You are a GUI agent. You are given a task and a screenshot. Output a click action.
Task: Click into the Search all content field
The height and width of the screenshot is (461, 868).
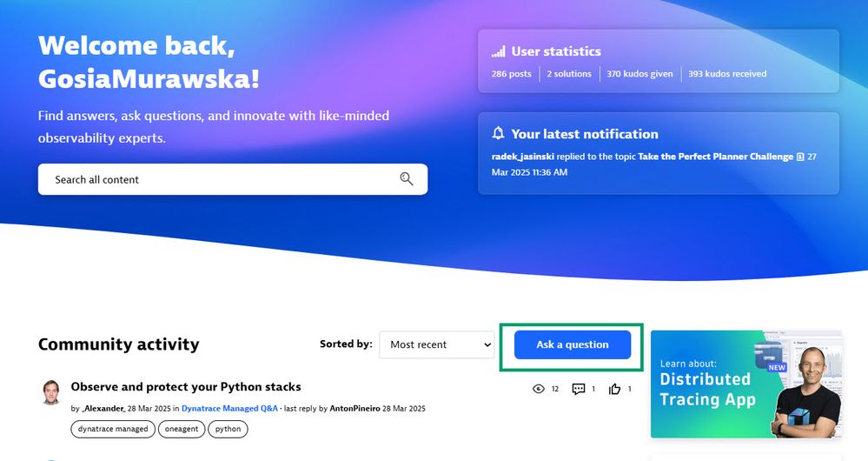(217, 179)
